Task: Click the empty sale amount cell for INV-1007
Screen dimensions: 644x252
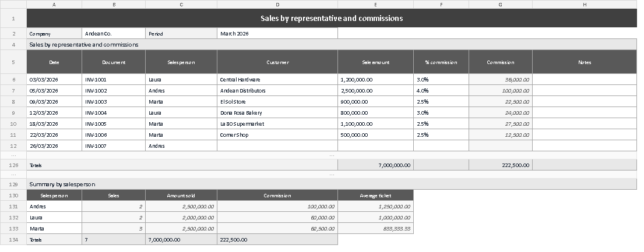Action: pyautogui.click(x=375, y=146)
